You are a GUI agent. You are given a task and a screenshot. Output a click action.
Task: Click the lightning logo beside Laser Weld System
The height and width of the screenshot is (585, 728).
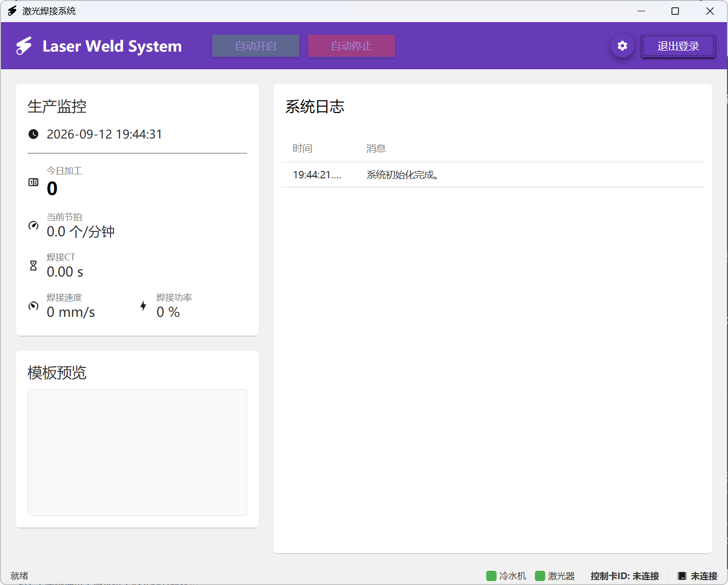[24, 46]
